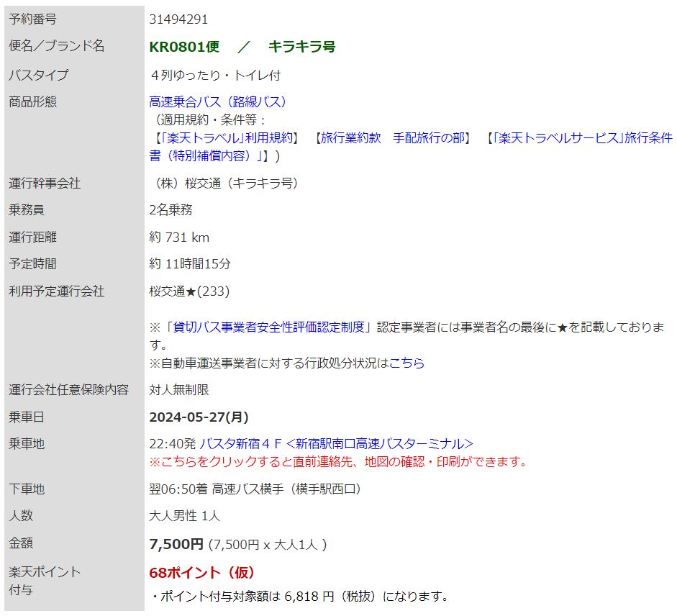Click the duration 約 11時間15分
This screenshot has width=677, height=616.
tap(190, 264)
